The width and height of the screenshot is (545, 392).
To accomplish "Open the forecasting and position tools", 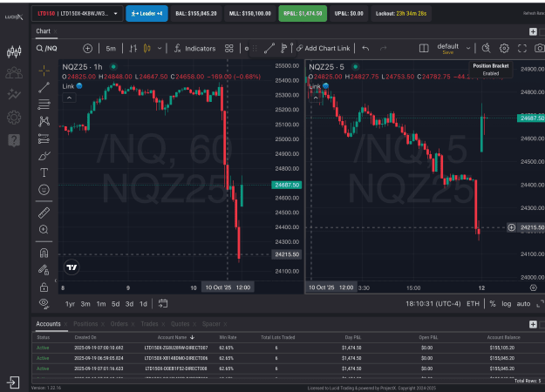I will (44, 139).
